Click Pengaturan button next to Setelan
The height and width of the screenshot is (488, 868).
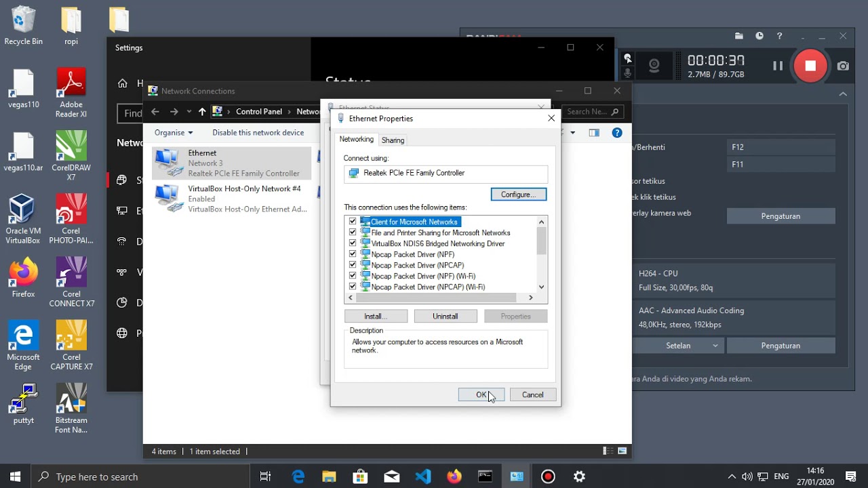(x=781, y=346)
